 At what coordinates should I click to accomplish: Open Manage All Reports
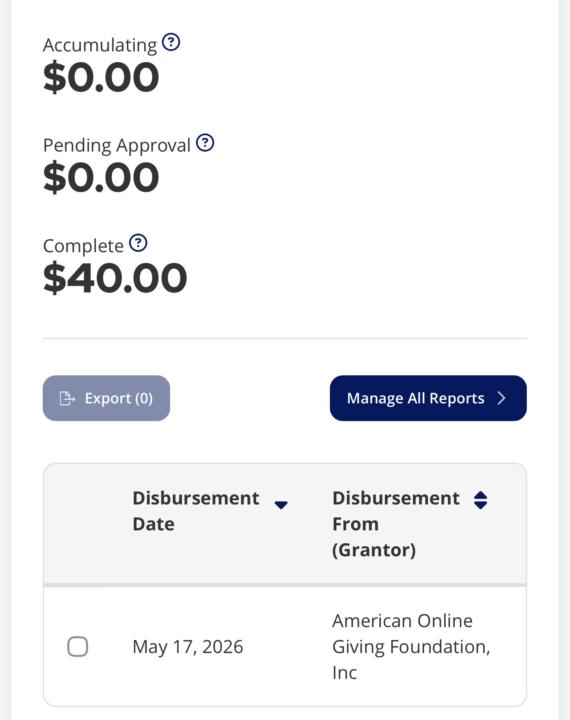pos(428,398)
